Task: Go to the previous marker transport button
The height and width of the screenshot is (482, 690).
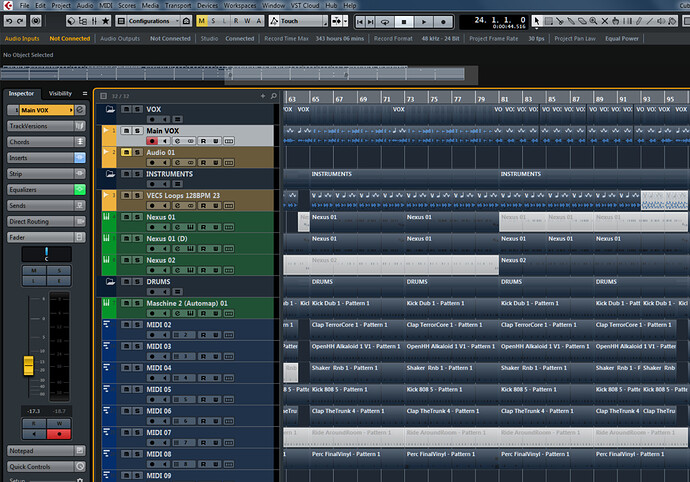Action: [x=360, y=21]
